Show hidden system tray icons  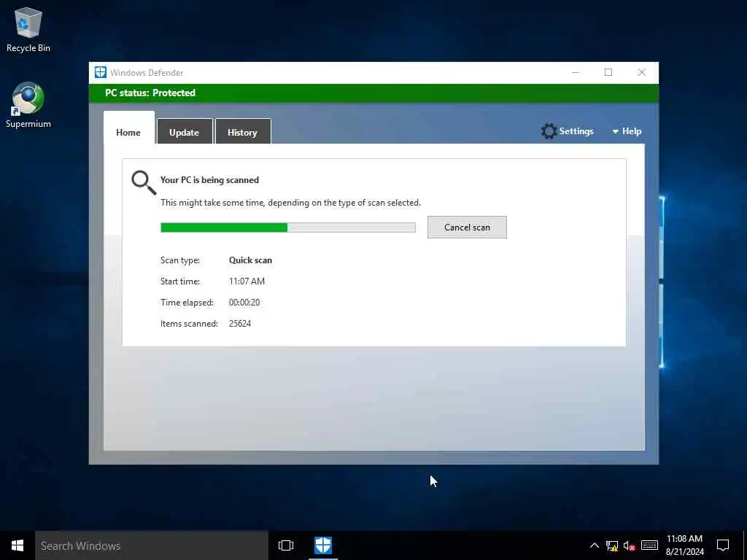[x=594, y=545]
